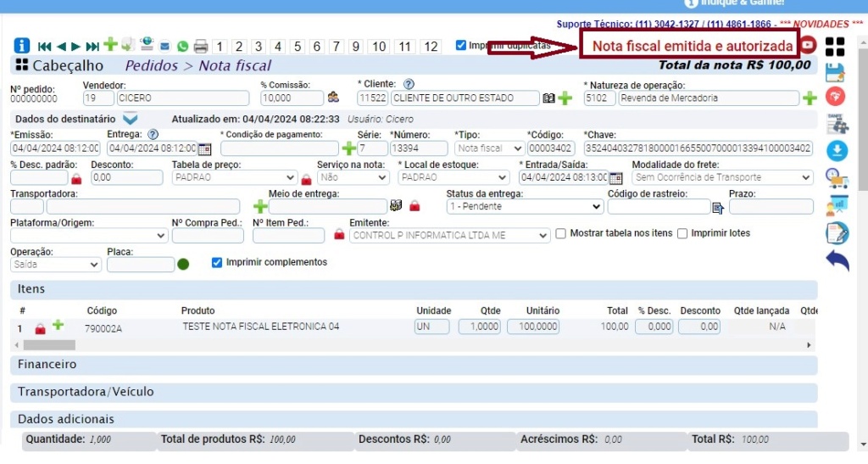Open the Plataforma/Origem dropdown

pos(88,236)
